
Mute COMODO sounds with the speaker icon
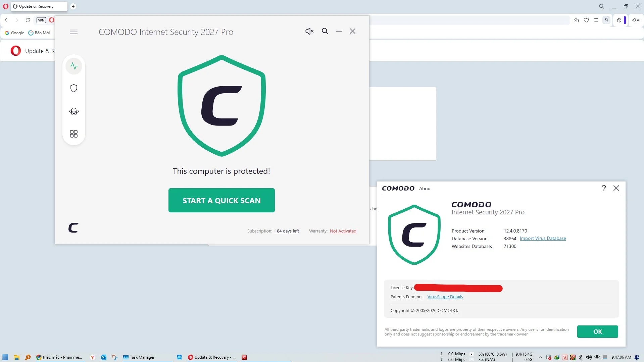(x=309, y=31)
